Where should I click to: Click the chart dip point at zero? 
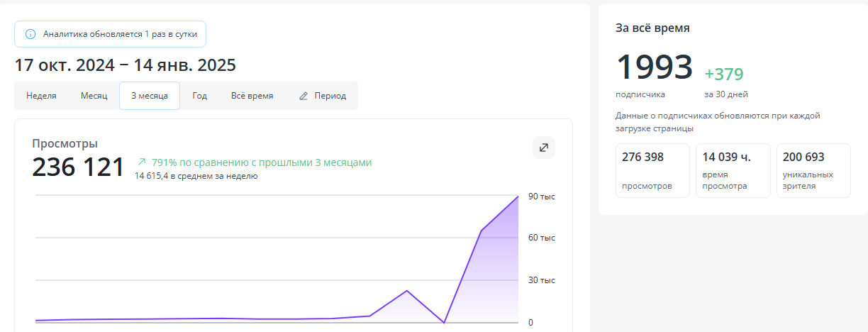444,322
